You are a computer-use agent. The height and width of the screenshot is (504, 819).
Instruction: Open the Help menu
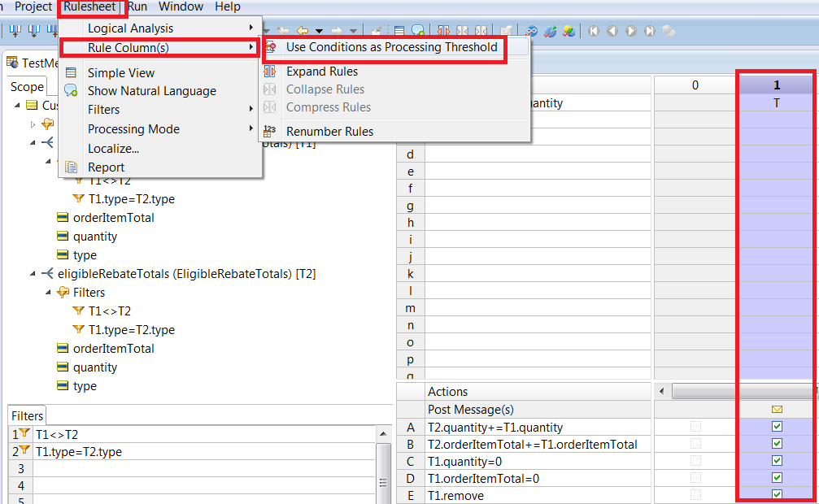click(228, 7)
